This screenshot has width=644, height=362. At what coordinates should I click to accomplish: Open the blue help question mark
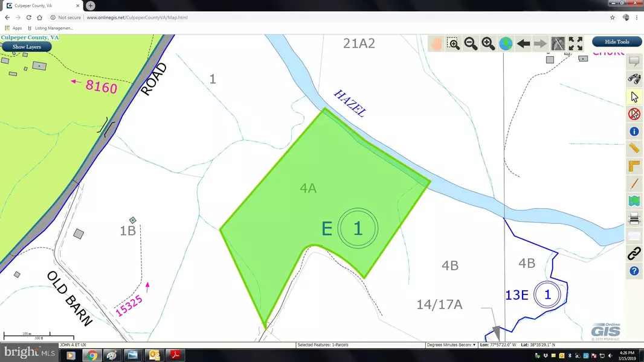634,271
